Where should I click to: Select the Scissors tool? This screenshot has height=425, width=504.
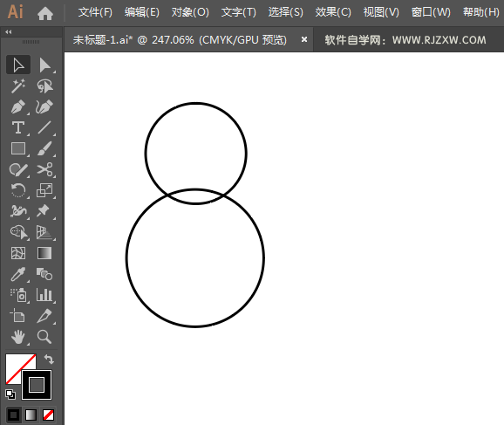pyautogui.click(x=44, y=169)
